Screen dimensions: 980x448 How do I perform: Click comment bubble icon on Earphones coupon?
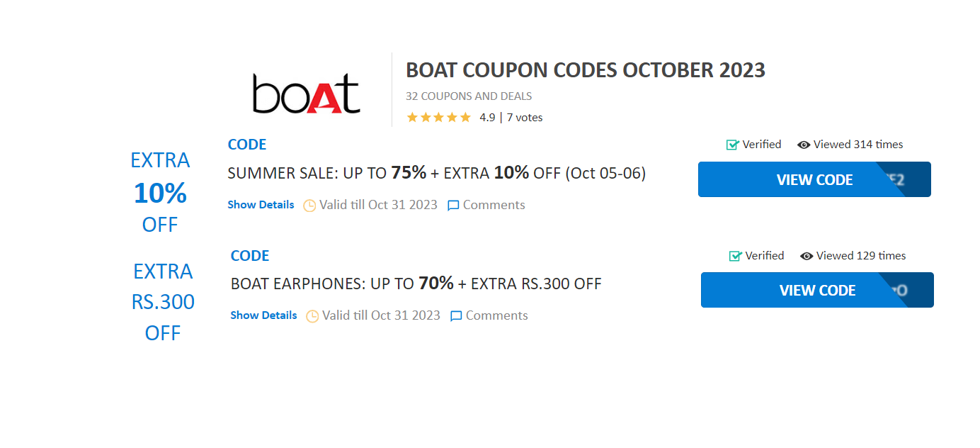coord(457,316)
